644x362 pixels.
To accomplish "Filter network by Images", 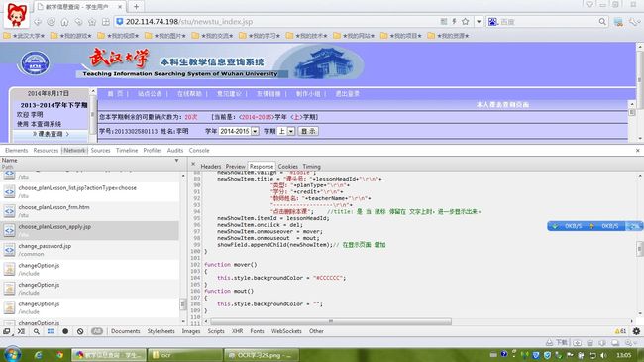I will 191,331.
